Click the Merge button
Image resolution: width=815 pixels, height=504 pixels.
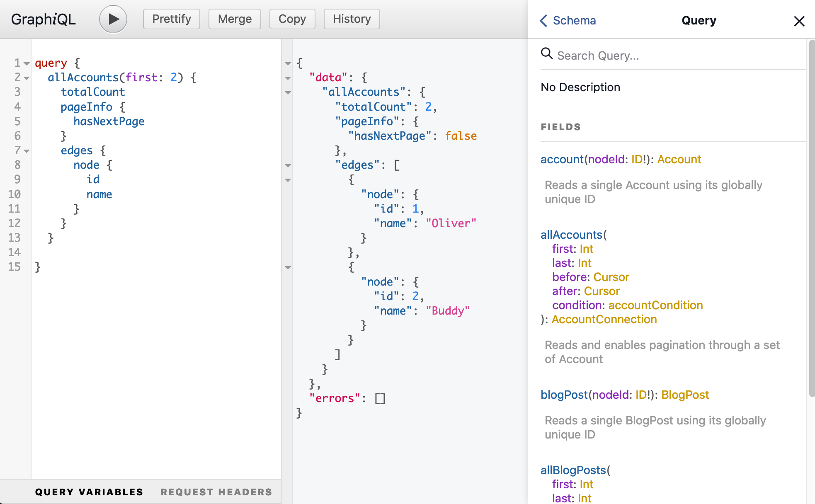tap(235, 19)
